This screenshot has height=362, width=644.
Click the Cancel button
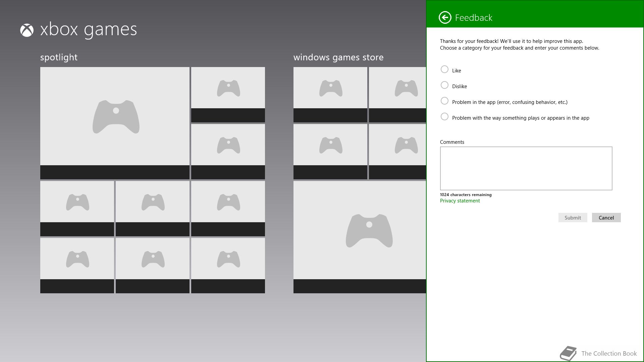(x=606, y=218)
